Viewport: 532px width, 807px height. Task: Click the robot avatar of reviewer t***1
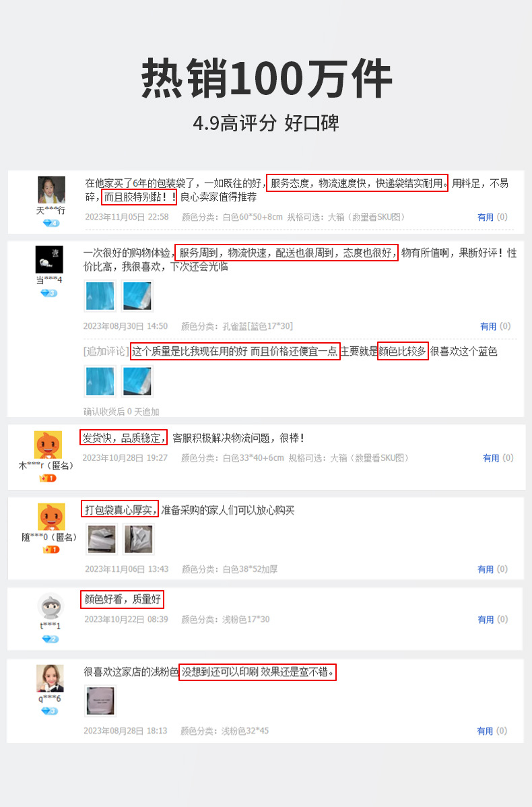pos(51,606)
